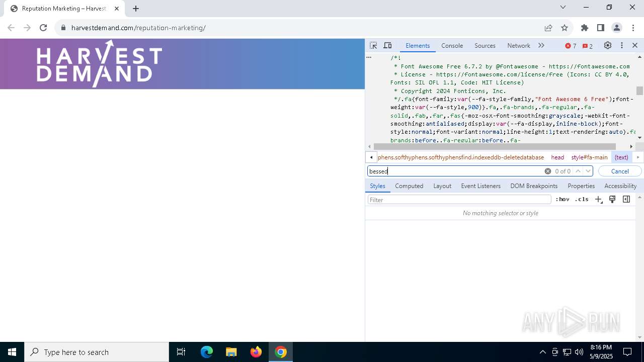Image resolution: width=644 pixels, height=362 pixels.
Task: Open the Sources tab
Action: (x=485, y=45)
